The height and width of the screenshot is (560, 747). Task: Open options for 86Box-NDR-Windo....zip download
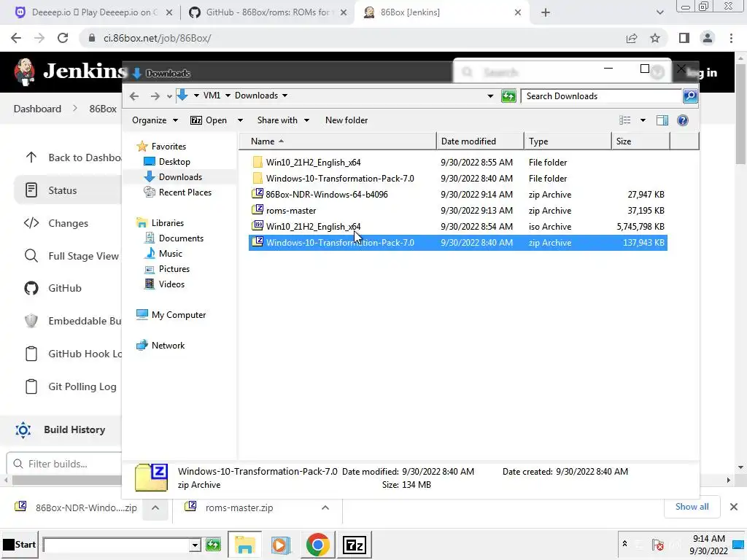pyautogui.click(x=155, y=507)
